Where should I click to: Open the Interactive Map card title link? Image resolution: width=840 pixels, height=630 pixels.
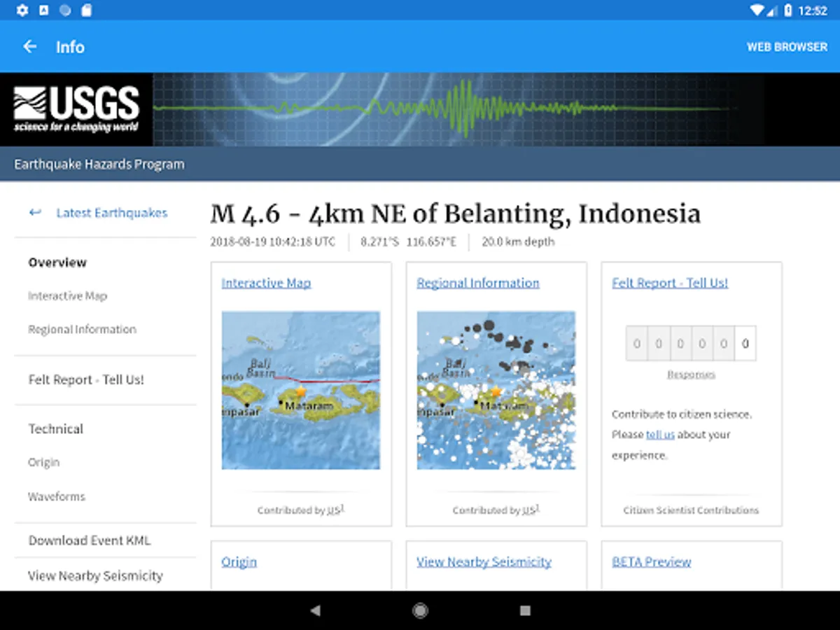pos(266,283)
